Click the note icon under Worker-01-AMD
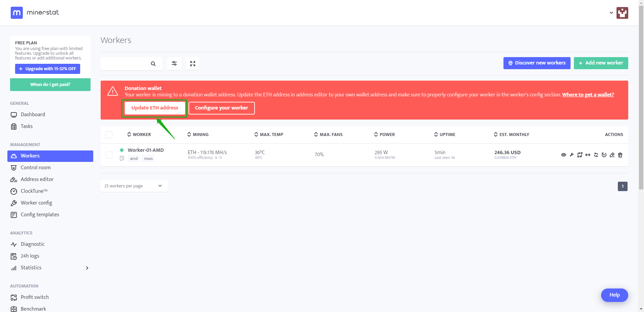This screenshot has height=312, width=644. (x=122, y=159)
